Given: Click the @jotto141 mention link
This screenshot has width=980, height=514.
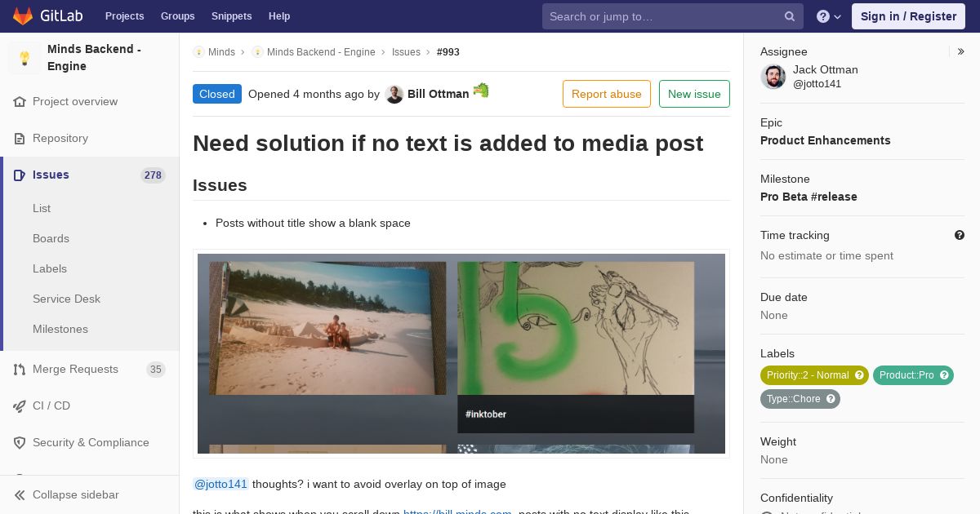Looking at the screenshot, I should pos(220,484).
